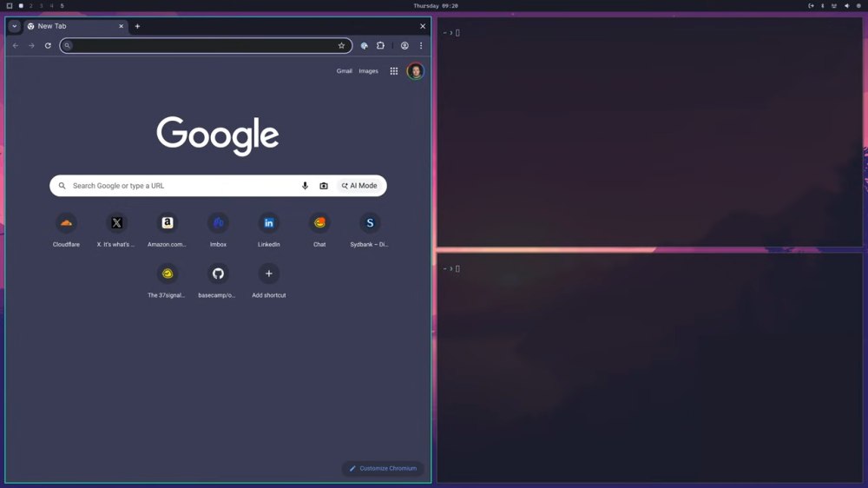Screen dimensions: 868x488
Task: Click Add shortcut plus tile
Action: [268, 280]
